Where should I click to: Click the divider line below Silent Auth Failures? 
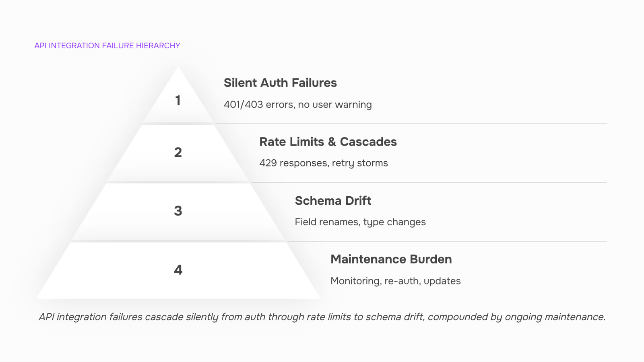click(411, 123)
